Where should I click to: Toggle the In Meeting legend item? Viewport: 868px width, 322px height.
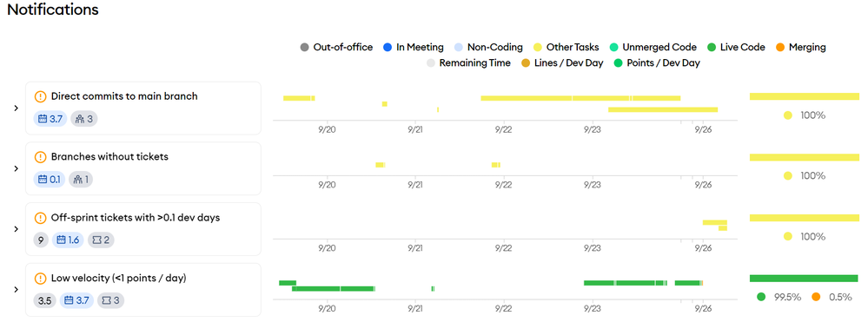[x=414, y=47]
